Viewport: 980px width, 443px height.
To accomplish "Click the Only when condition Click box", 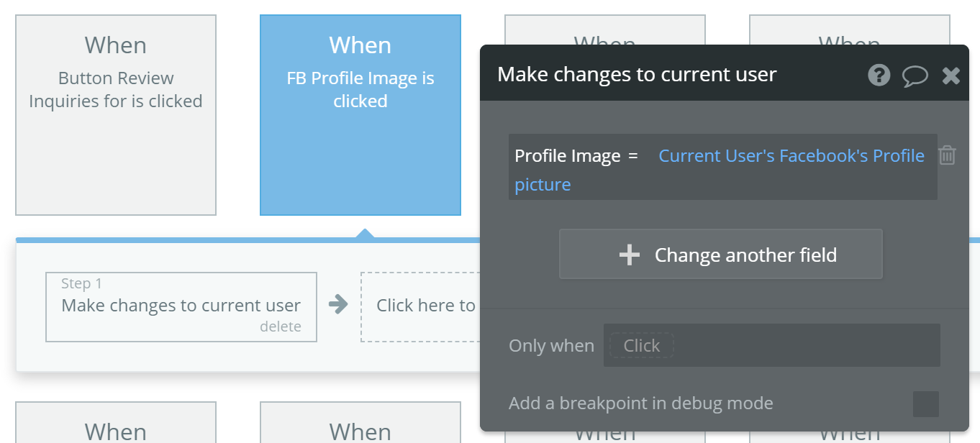I will 641,345.
